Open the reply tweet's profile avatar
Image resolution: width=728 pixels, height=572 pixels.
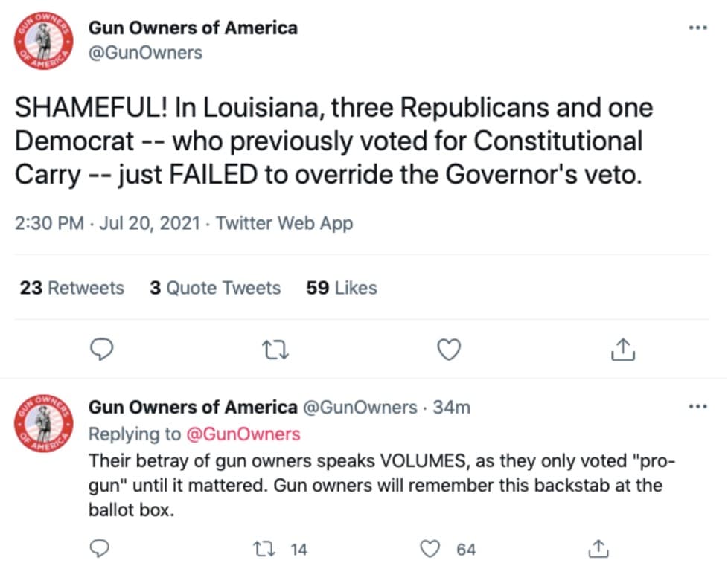tap(44, 423)
